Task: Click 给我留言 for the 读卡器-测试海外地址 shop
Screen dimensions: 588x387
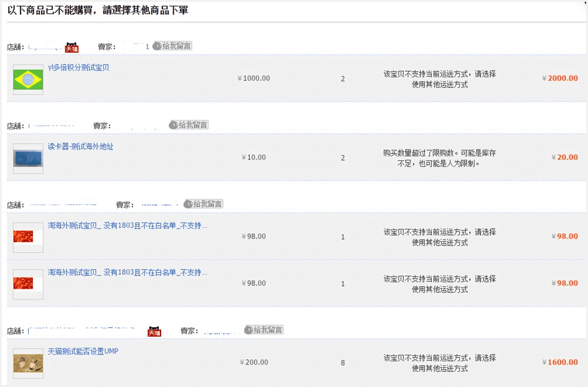Action: [x=189, y=125]
